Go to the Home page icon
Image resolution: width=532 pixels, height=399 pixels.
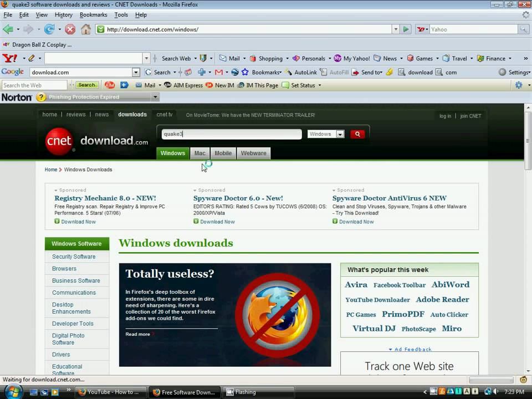click(x=86, y=29)
